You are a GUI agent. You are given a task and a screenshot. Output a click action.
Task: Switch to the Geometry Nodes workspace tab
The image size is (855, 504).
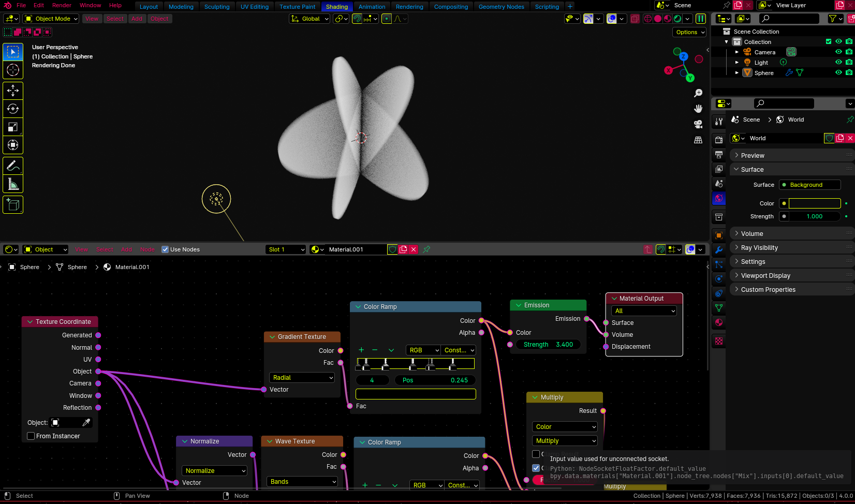501,7
